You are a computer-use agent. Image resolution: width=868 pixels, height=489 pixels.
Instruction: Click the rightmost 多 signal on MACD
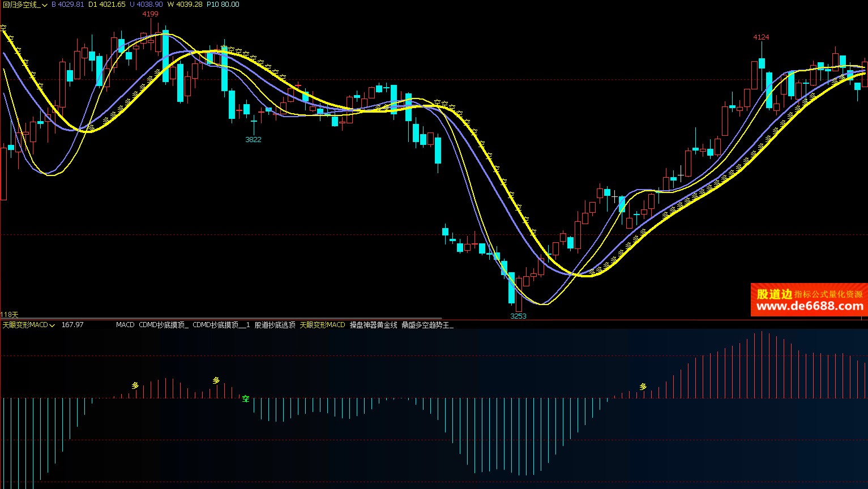(643, 387)
